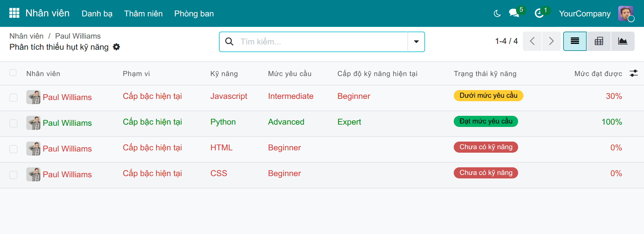
Task: Click the 30% attainment value
Action: point(614,96)
